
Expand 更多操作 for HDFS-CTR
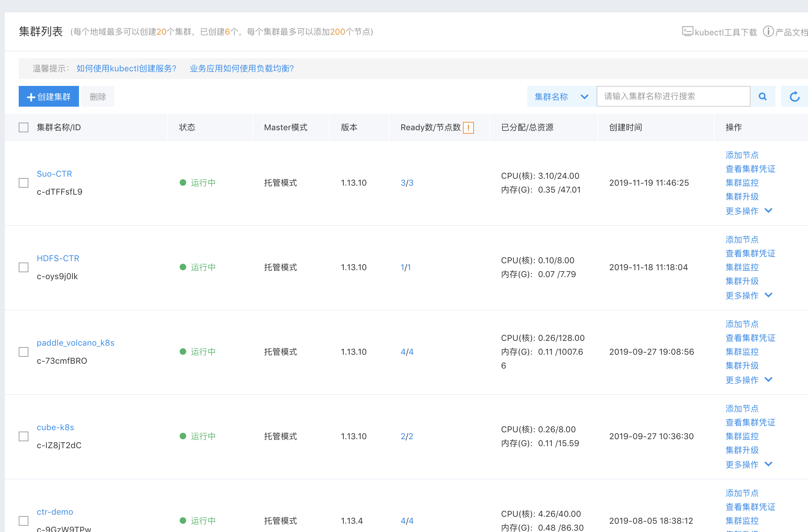749,295
